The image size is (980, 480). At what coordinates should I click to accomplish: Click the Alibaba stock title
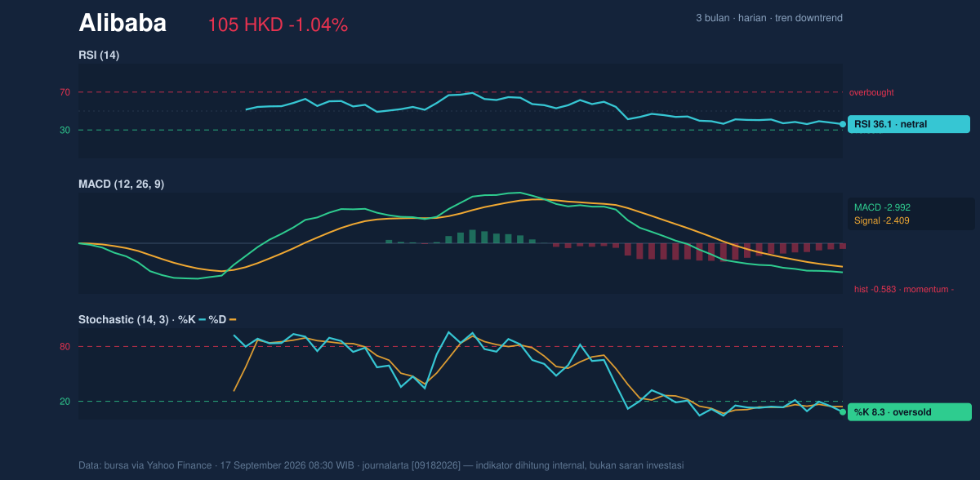pyautogui.click(x=122, y=23)
